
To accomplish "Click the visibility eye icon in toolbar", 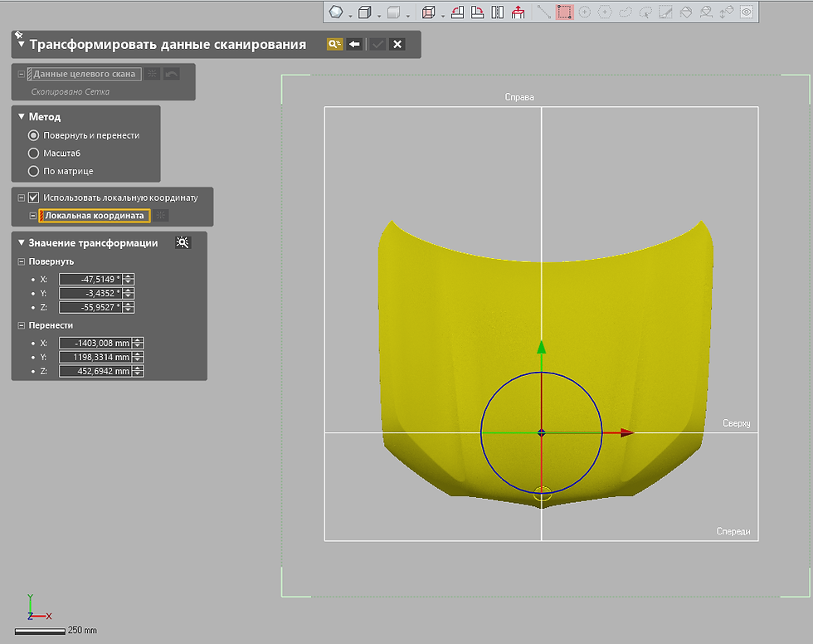I will (x=747, y=12).
